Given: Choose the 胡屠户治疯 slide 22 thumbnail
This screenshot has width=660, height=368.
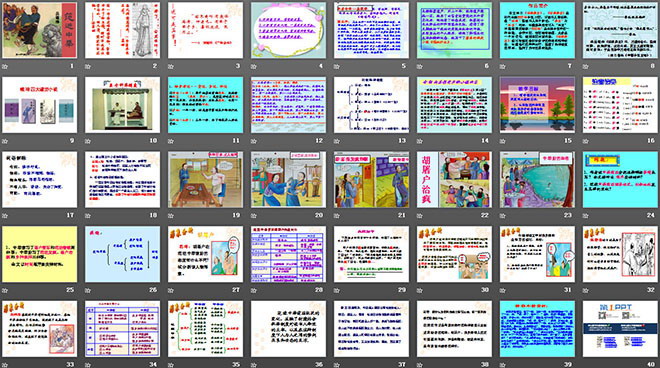Looking at the screenshot, I should [454, 179].
